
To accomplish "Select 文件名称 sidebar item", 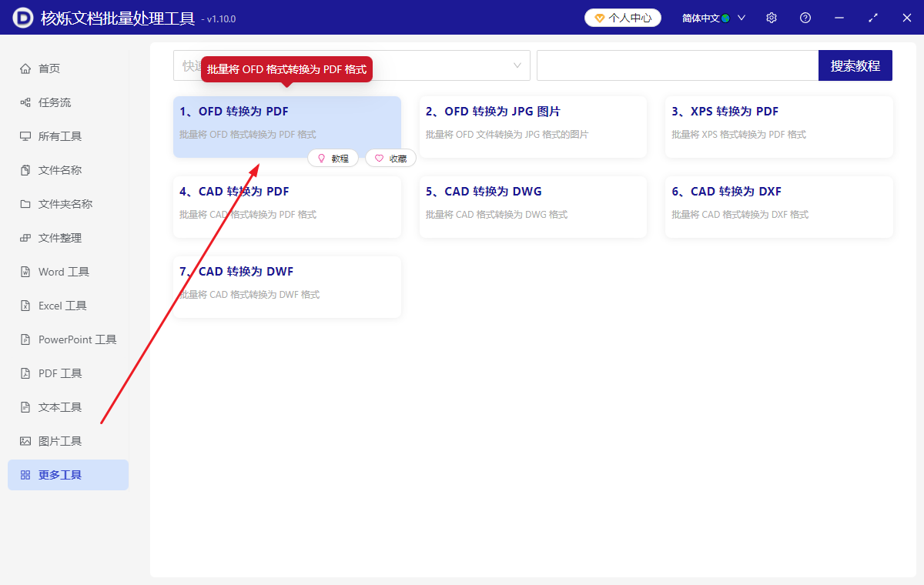I will coord(68,170).
